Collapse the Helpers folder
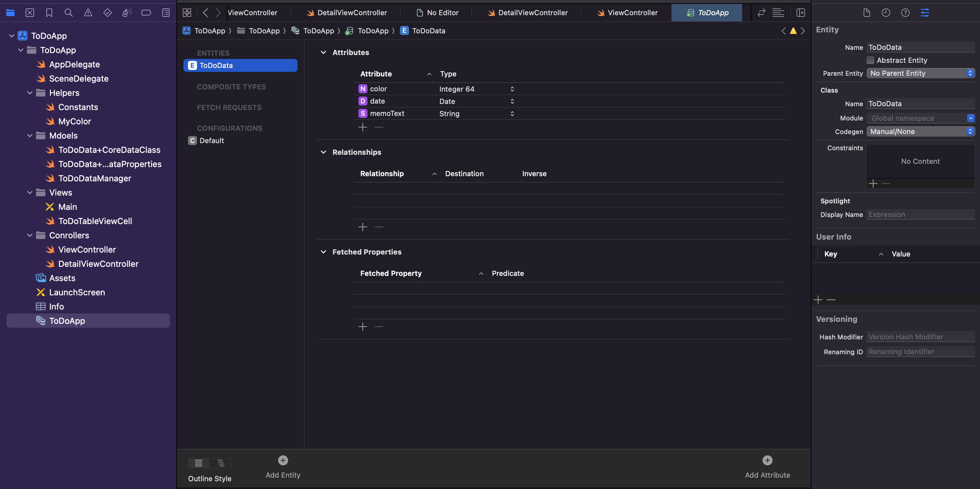Screen dimensions: 980x489 point(30,93)
